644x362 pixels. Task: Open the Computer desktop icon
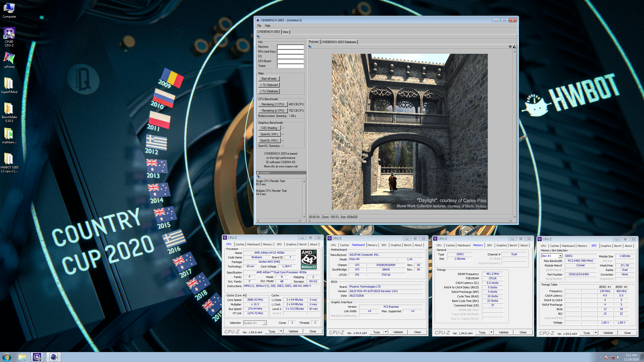click(9, 11)
